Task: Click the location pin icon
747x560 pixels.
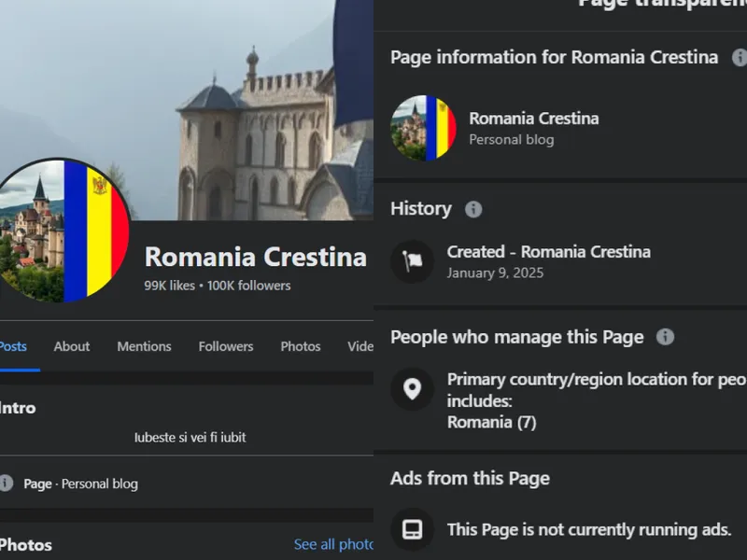Action: click(x=412, y=389)
